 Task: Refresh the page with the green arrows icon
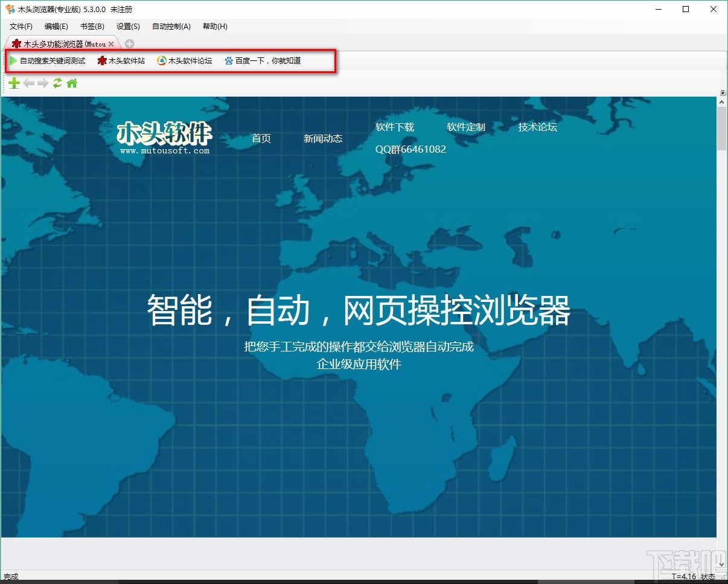click(57, 83)
